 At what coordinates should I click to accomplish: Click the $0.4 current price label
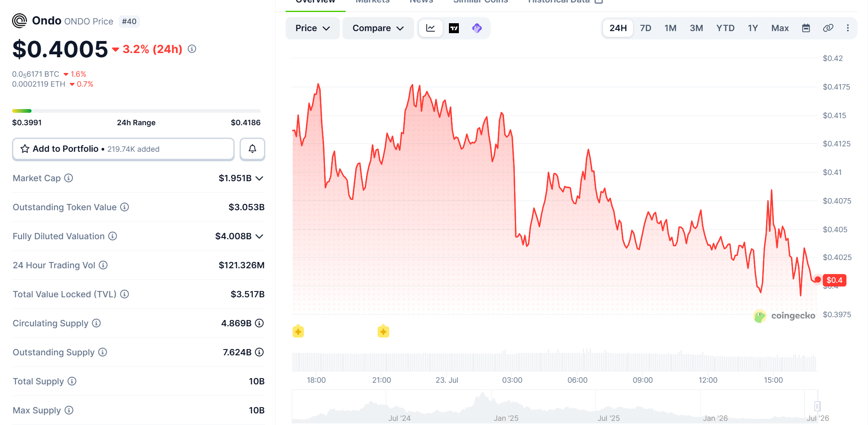click(834, 280)
